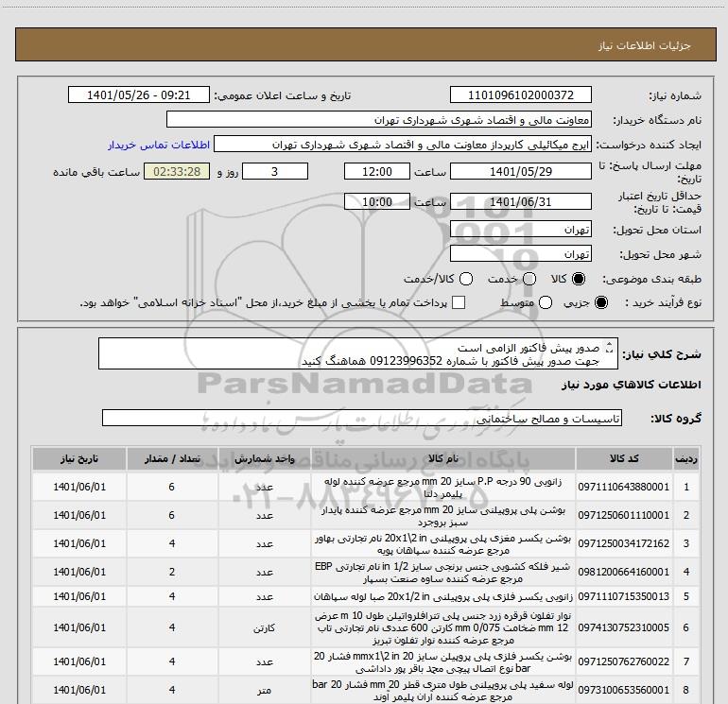This screenshot has height=704, width=728.
Task: Click the متر unit cell in row 8
Action: pos(264,691)
